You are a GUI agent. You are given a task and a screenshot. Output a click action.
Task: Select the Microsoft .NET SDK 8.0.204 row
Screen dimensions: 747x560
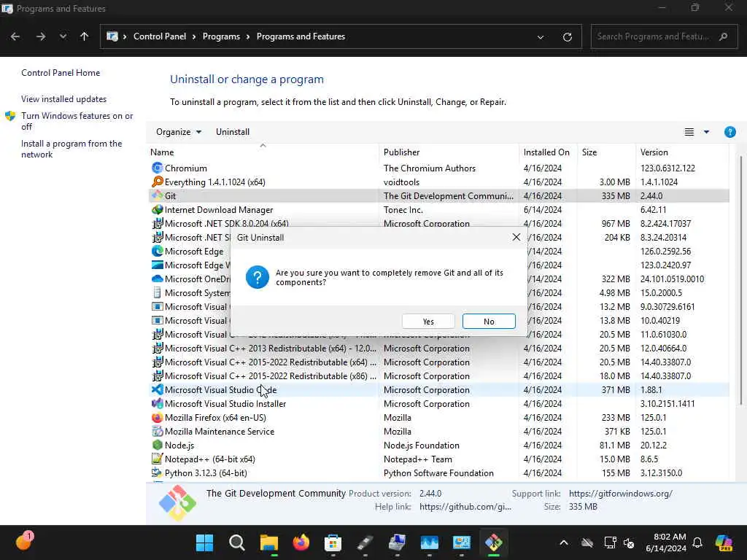click(438, 223)
